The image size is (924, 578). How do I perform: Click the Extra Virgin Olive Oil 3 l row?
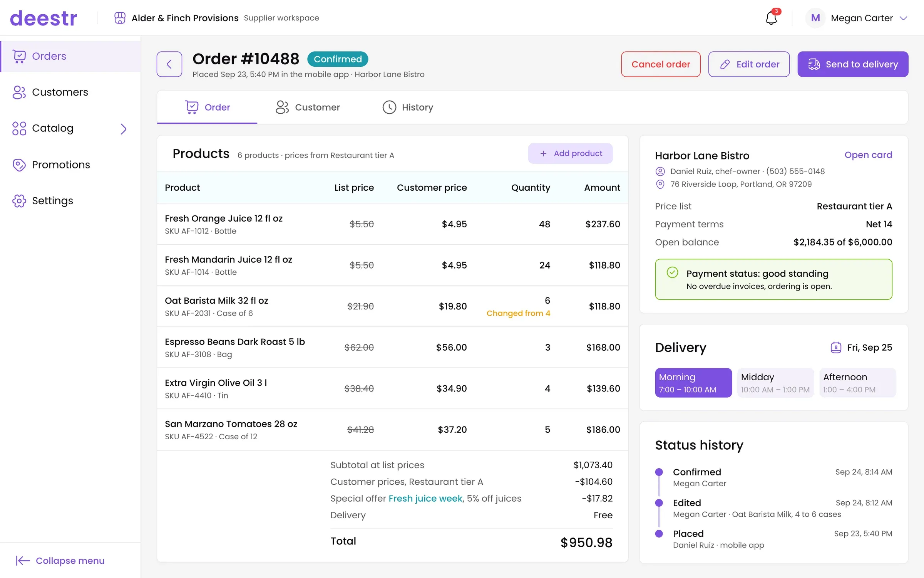(392, 388)
